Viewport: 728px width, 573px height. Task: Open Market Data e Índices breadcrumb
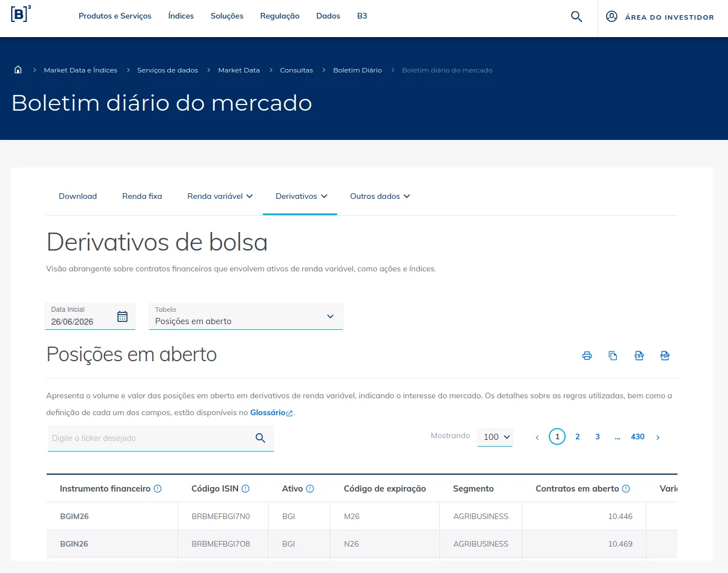click(x=80, y=70)
